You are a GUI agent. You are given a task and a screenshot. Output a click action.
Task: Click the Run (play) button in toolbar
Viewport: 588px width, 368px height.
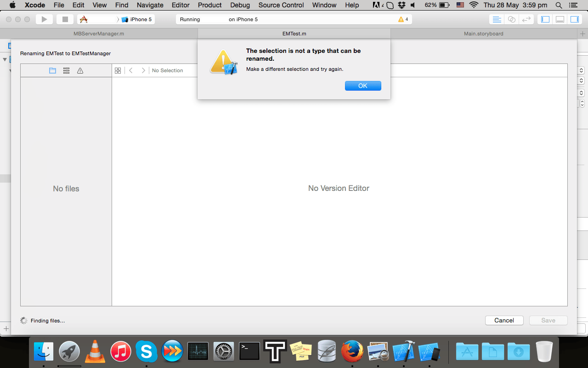(x=45, y=19)
